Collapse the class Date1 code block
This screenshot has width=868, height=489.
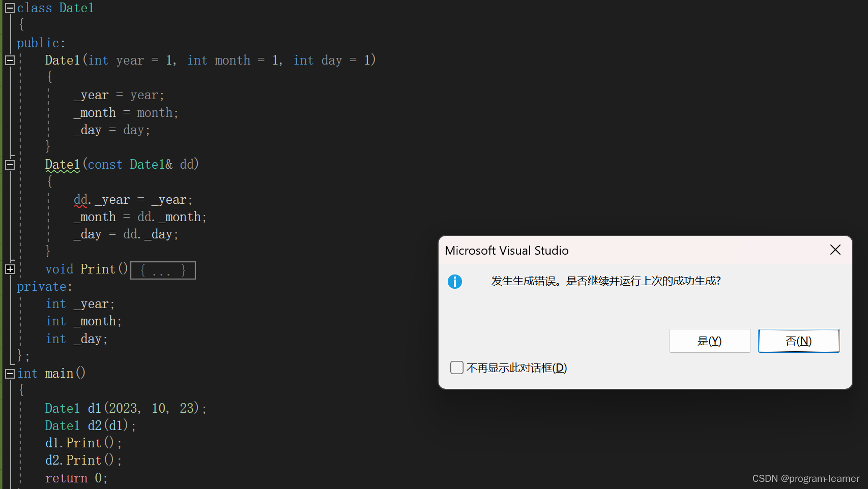9,8
